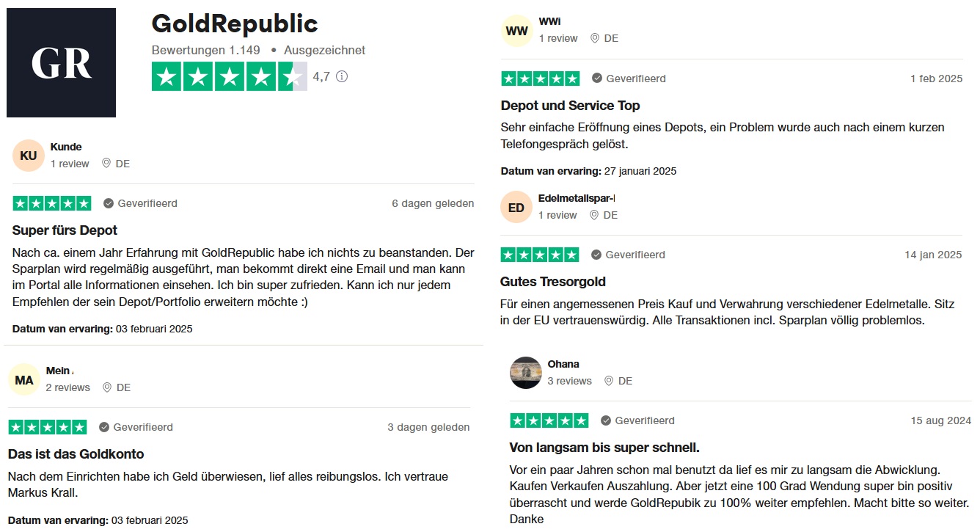
Task: Click the Geverifieerd label on Ohana's review
Action: (645, 420)
